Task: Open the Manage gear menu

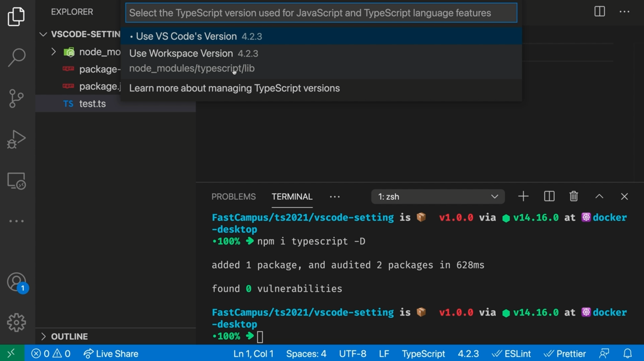Action: (x=16, y=323)
